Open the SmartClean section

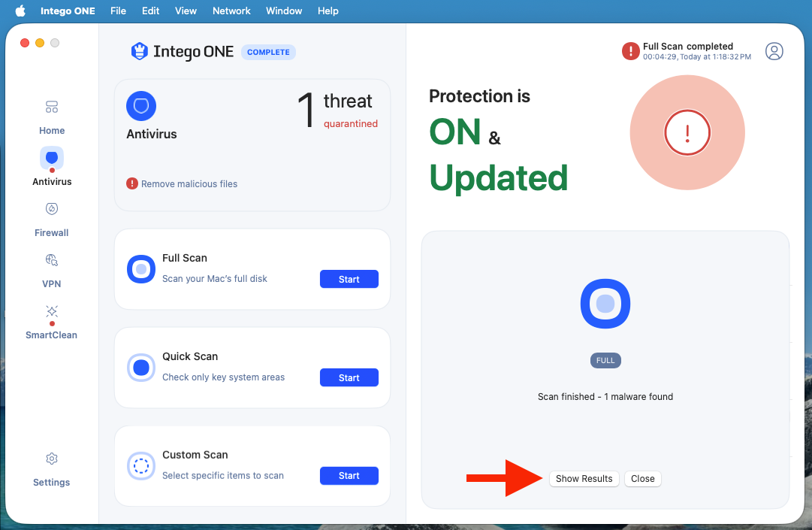[52, 323]
